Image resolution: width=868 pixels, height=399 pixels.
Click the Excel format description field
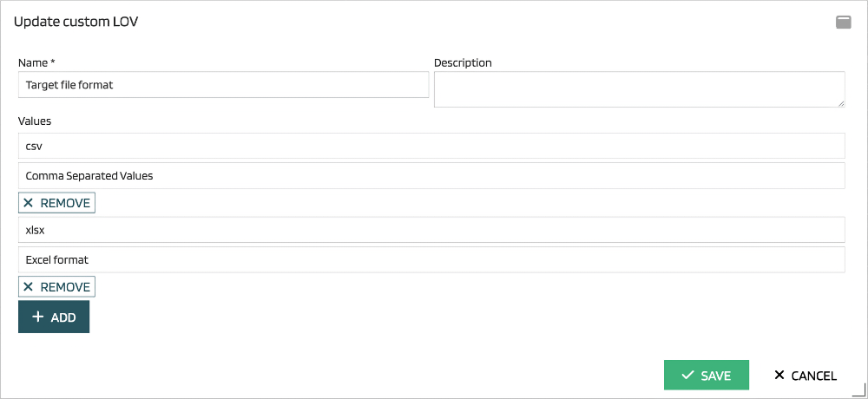431,259
